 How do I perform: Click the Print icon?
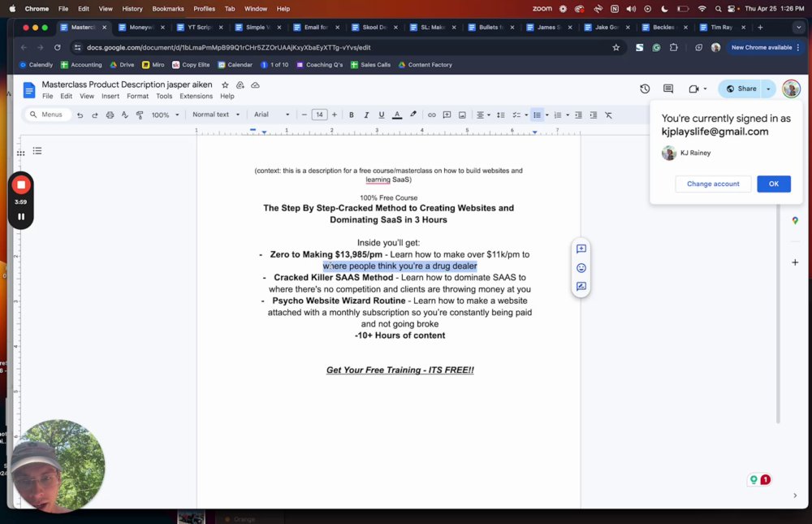[x=110, y=115]
